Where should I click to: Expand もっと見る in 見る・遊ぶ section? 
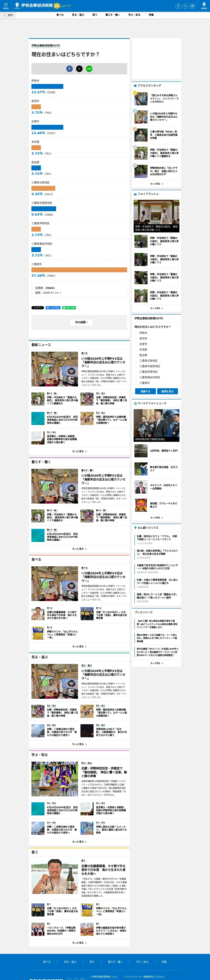click(x=79, y=744)
